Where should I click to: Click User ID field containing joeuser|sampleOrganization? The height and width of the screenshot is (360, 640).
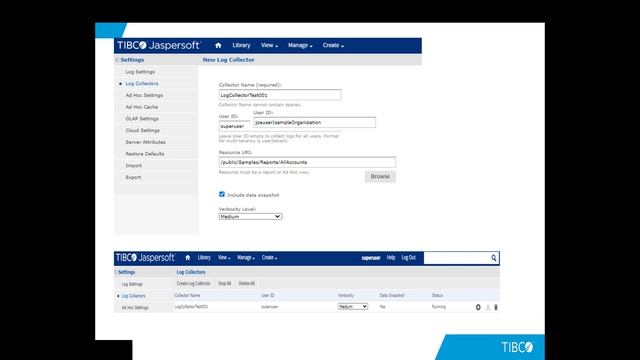pyautogui.click(x=314, y=122)
